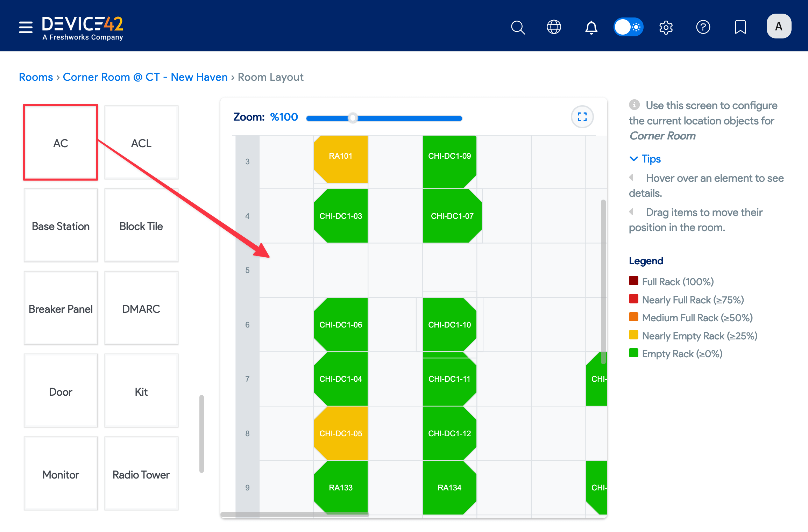This screenshot has width=808, height=532.
Task: Select the AC object tile
Action: (61, 143)
